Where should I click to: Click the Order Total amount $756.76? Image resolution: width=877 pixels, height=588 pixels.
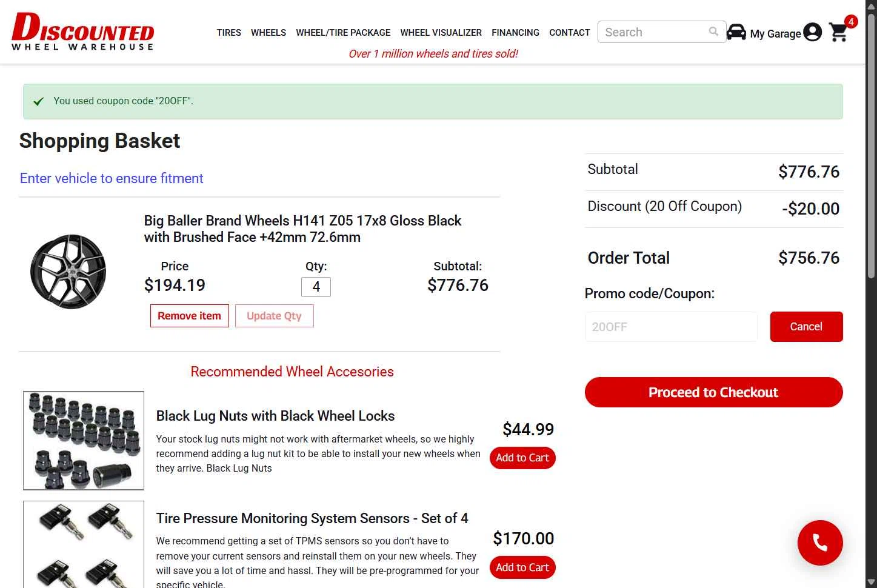[x=809, y=258]
